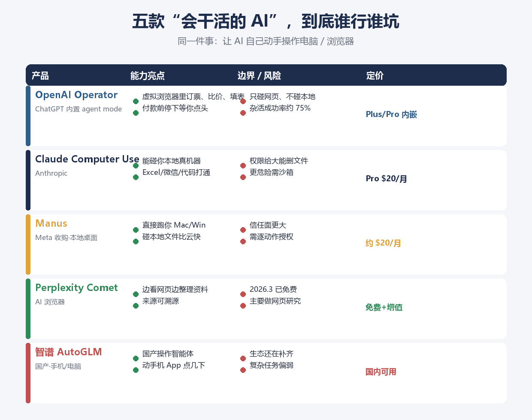532x420 pixels.
Task: Click Excel/微信/代码打通 text
Action: pos(176,172)
